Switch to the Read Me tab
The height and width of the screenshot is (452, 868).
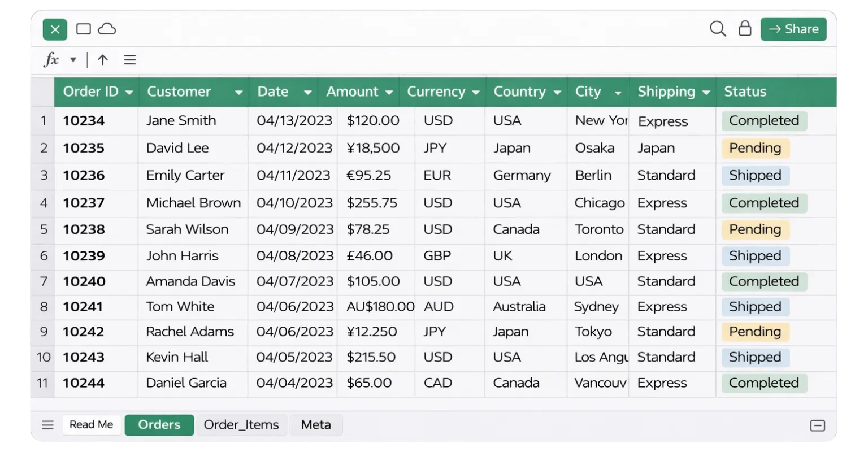pos(91,424)
